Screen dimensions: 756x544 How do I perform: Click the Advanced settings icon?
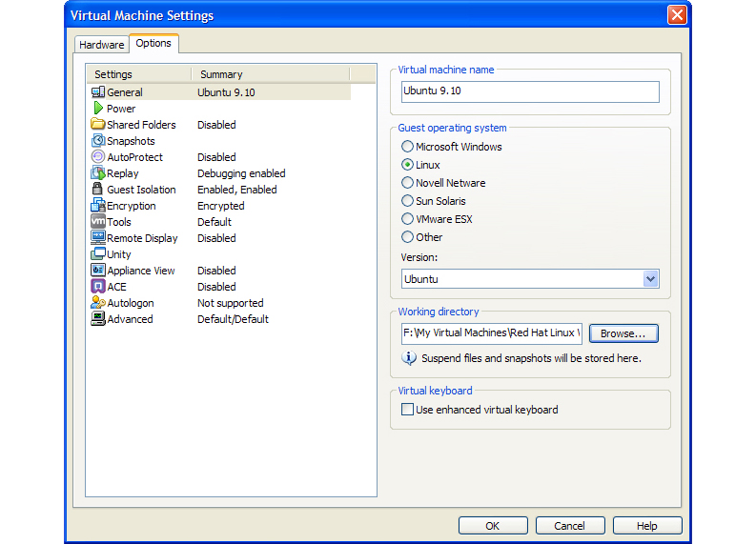(x=98, y=318)
